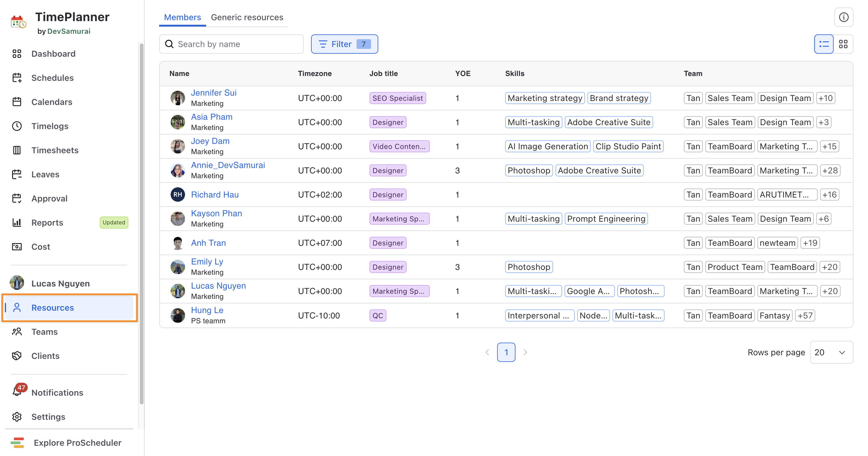Viewport: 868px width, 456px height.
Task: Click the Schedules calendar-plus icon
Action: 17,78
